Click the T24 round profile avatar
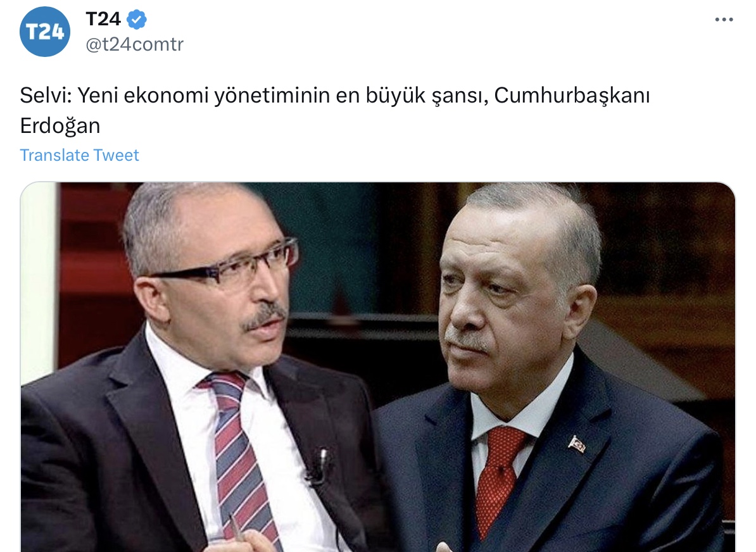 tap(45, 32)
